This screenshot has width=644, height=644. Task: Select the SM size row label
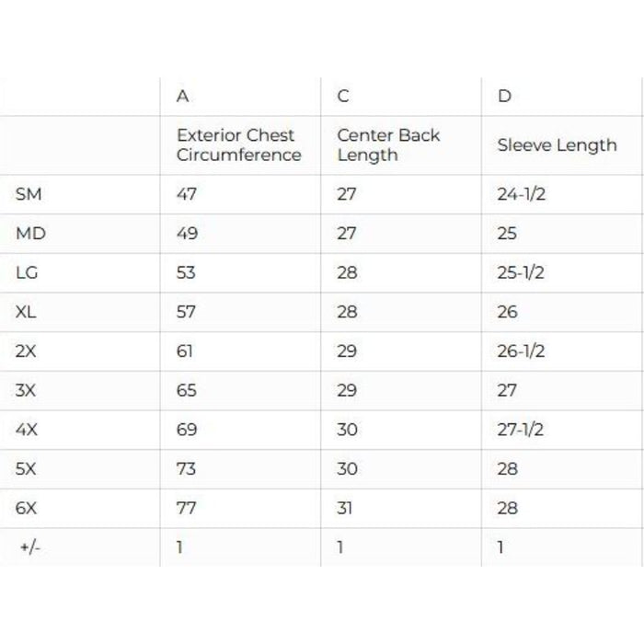[x=29, y=194]
